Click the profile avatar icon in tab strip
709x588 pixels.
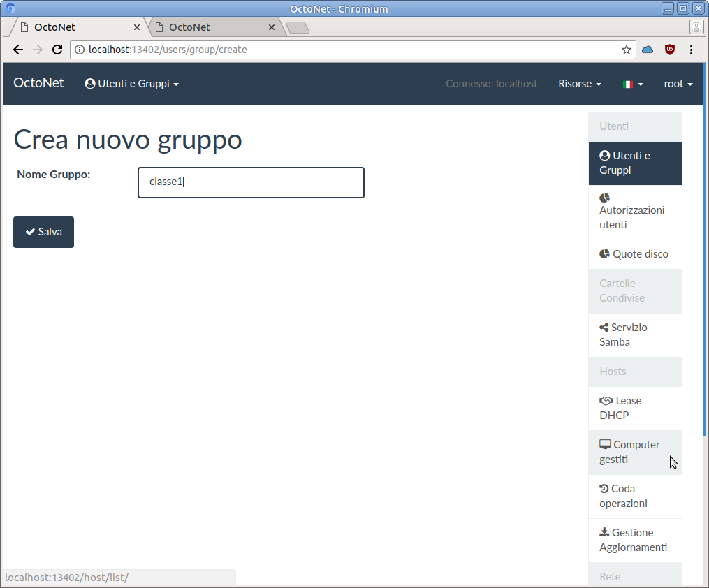pyautogui.click(x=696, y=27)
